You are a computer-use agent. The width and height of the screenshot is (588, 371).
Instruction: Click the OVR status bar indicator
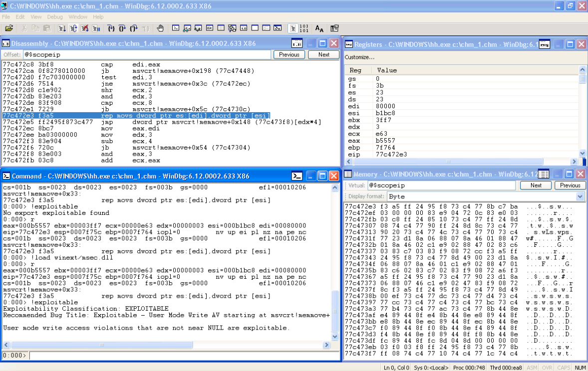(x=547, y=368)
